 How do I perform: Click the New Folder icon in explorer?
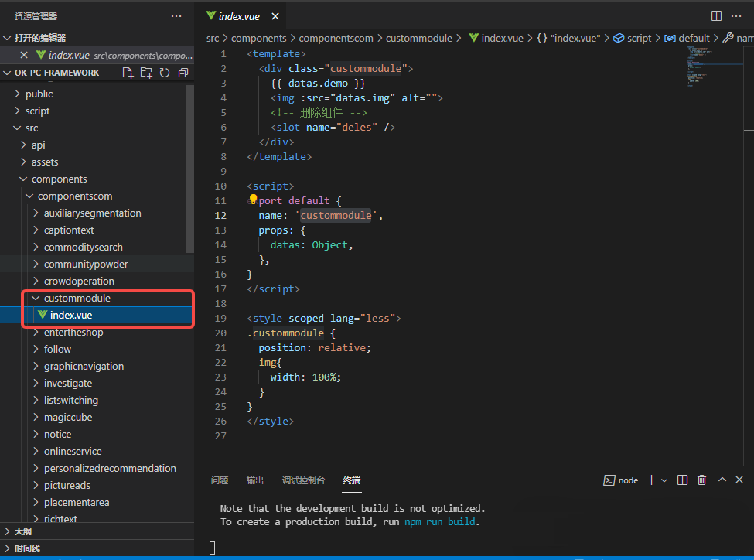pos(147,73)
